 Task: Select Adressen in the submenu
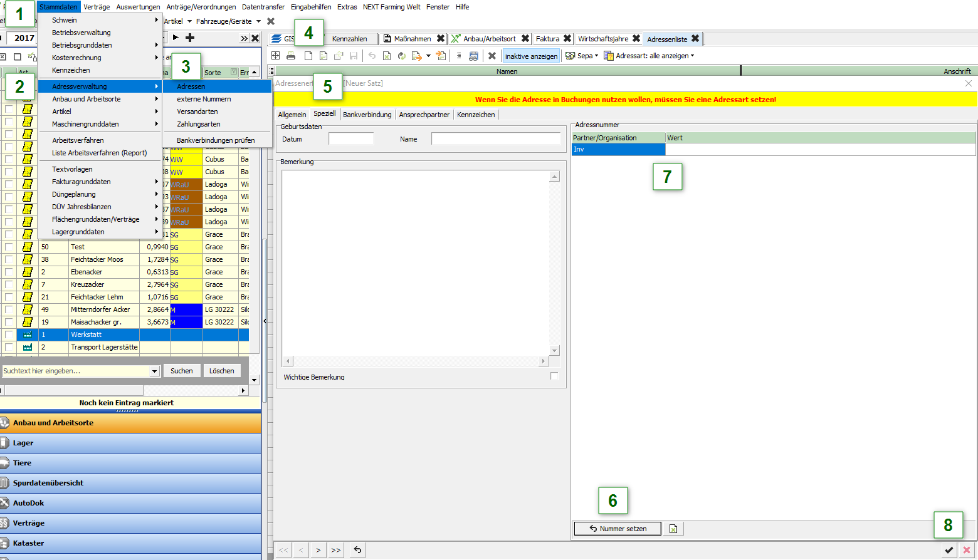click(x=191, y=86)
